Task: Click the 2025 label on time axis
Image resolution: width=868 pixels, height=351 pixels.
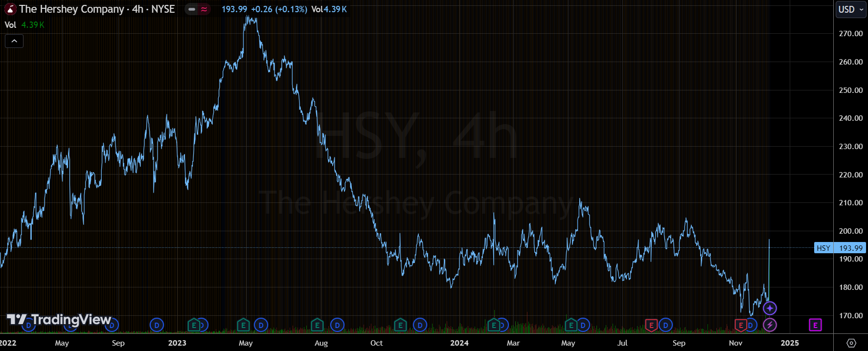Action: click(x=790, y=343)
